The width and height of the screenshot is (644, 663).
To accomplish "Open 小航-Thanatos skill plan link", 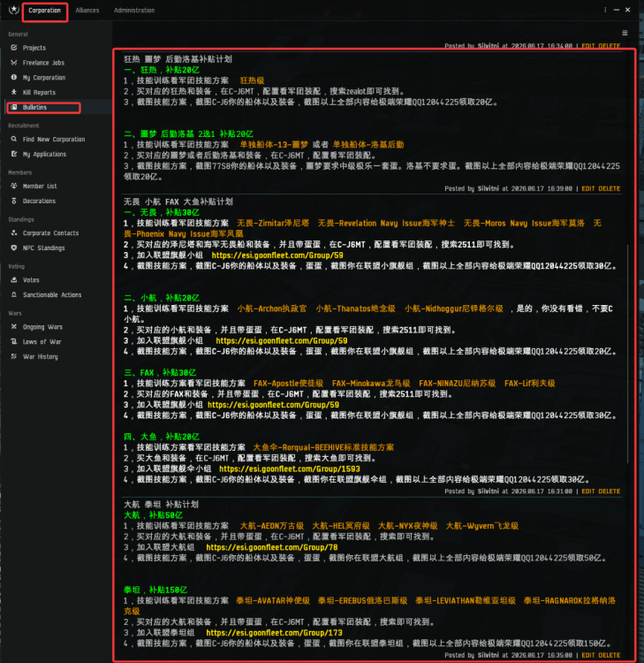I will pyautogui.click(x=355, y=309).
